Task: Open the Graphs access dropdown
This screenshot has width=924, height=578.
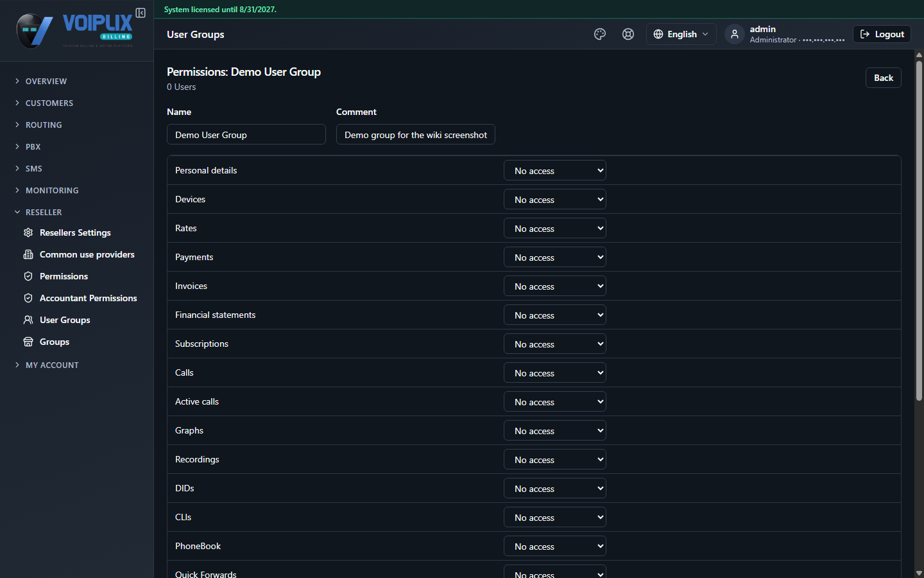Action: pyautogui.click(x=555, y=430)
